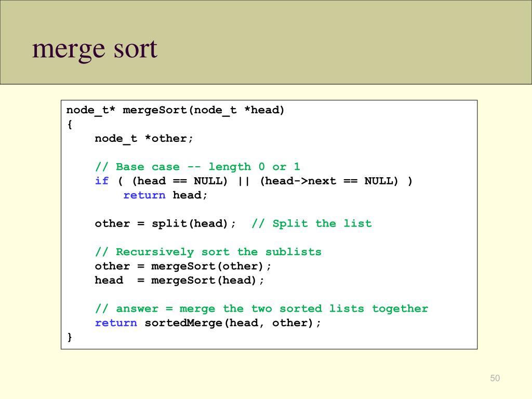Click the line 'return sortedMerge(head, other);'
Viewport: 532px width, 399px height.
(x=208, y=323)
